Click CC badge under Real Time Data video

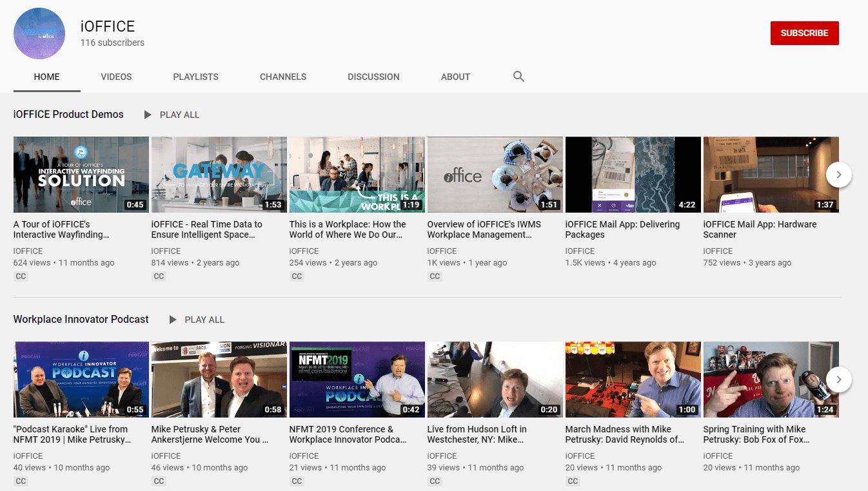click(159, 276)
